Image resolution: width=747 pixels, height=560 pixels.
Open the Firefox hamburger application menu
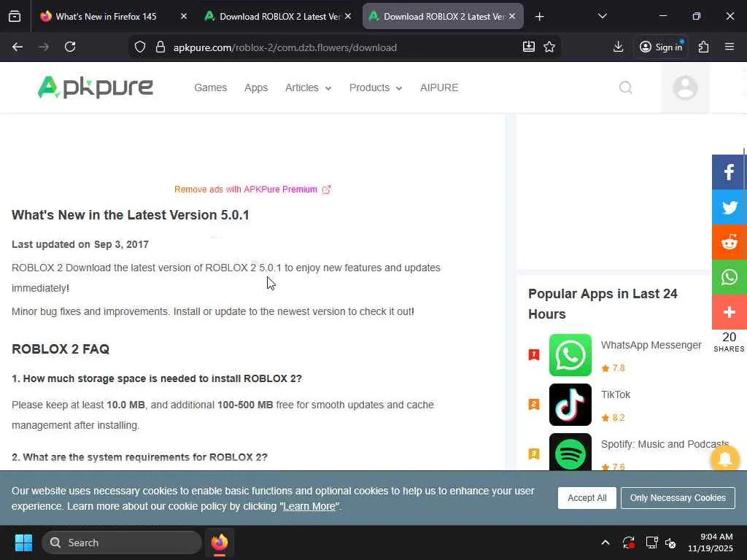[x=729, y=47]
